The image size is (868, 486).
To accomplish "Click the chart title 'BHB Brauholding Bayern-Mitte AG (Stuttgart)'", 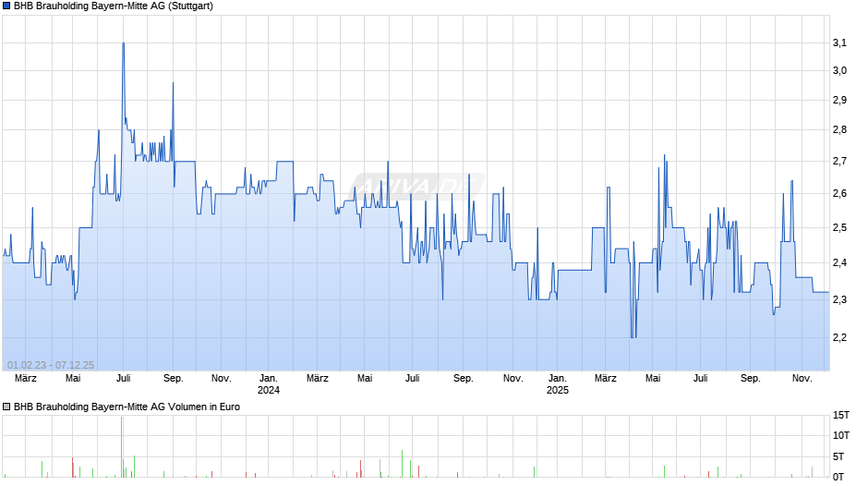I will [114, 6].
